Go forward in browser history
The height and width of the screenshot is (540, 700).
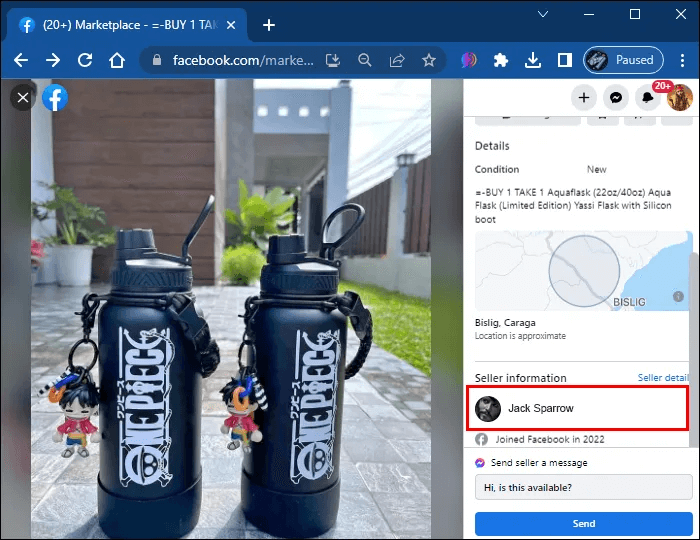(53, 60)
